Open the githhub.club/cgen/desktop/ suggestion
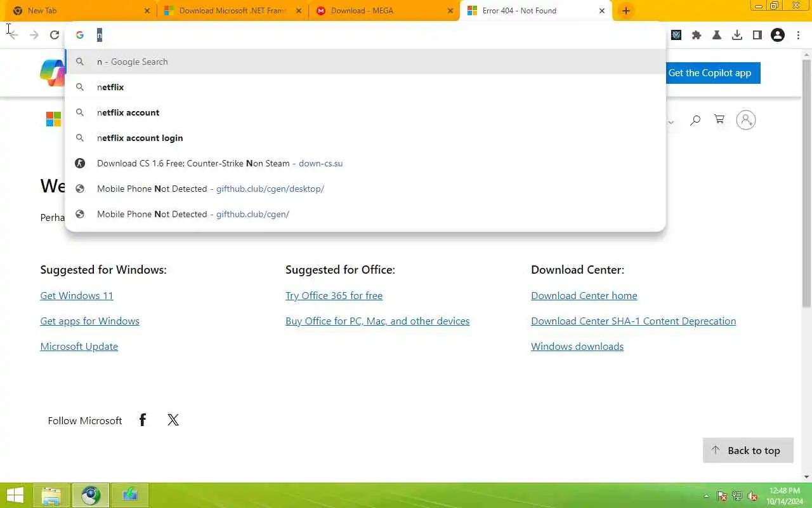This screenshot has width=812, height=508. [x=365, y=189]
